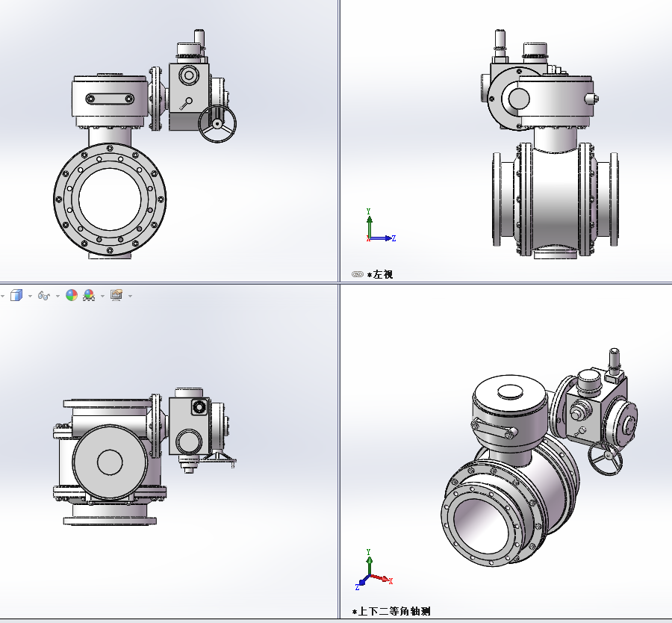Click the view link icon beside *左视
The height and width of the screenshot is (623, 672).
coord(358,274)
